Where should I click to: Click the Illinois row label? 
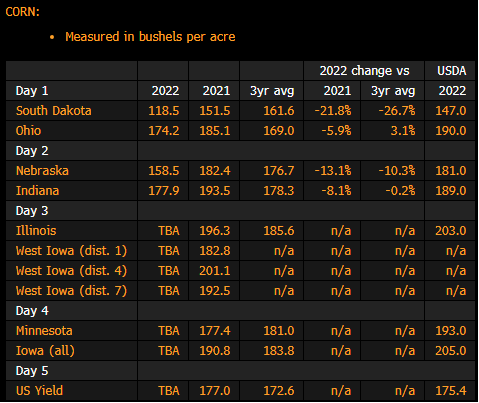click(x=36, y=231)
